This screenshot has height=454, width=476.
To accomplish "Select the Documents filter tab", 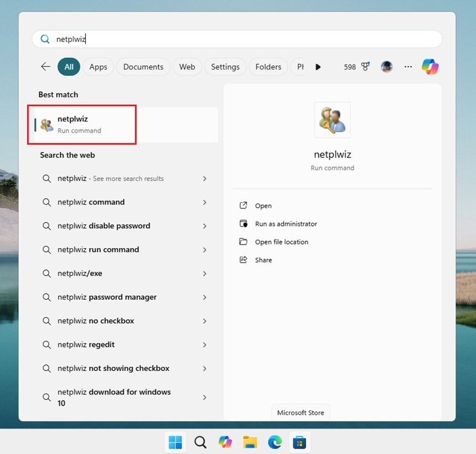I will click(x=143, y=67).
